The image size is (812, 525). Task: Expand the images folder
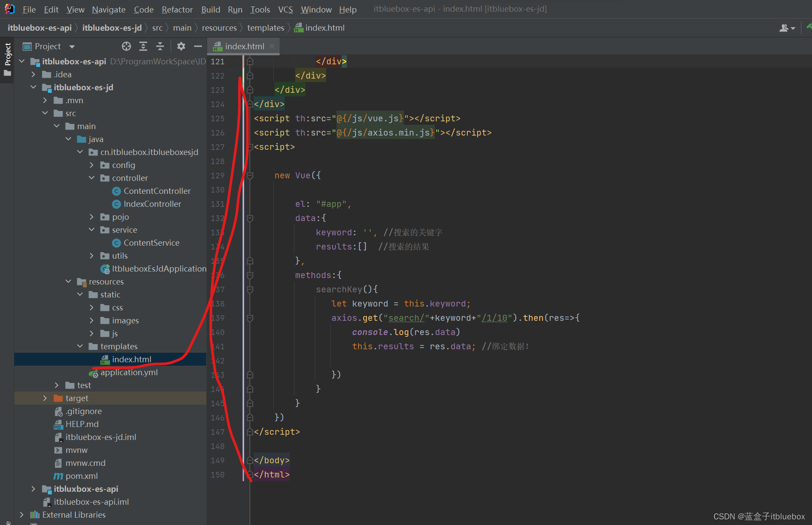tap(91, 320)
